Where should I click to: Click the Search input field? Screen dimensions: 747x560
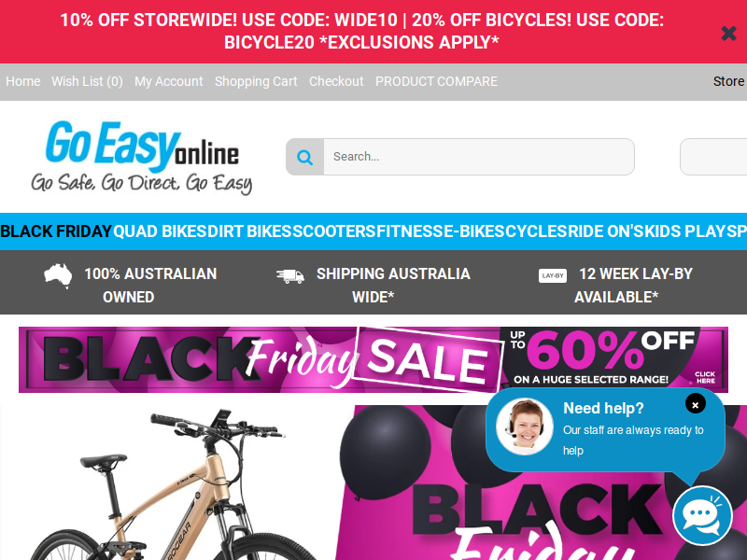tap(479, 157)
